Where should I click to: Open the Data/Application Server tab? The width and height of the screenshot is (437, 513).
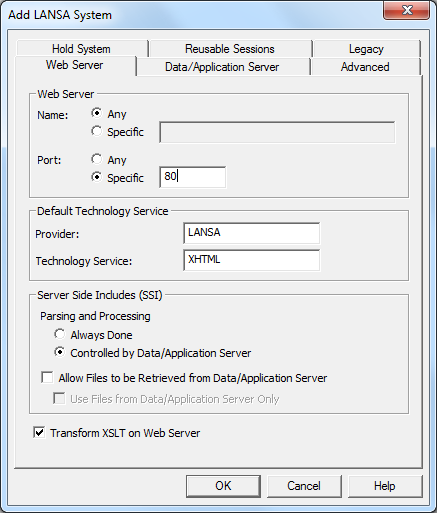222,67
